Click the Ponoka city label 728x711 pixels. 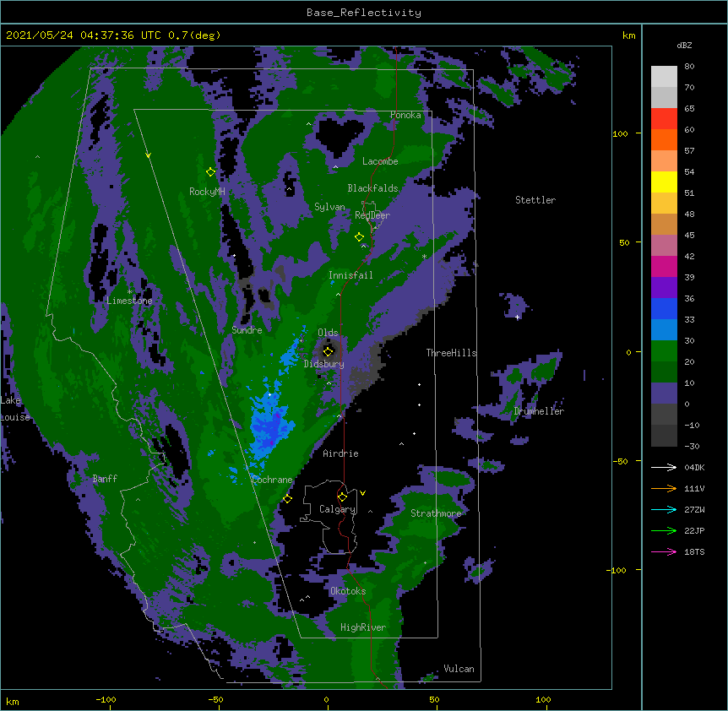pos(405,115)
